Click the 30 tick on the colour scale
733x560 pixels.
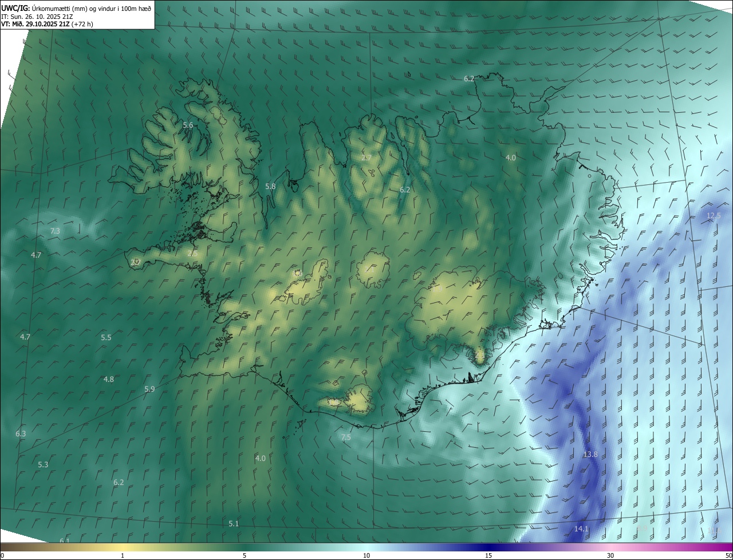[610, 555]
